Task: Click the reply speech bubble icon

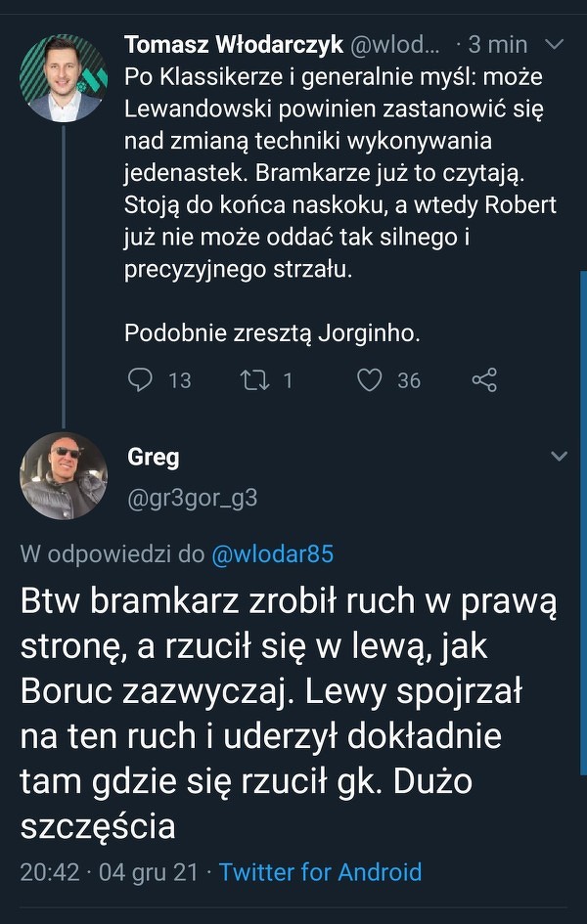Action: tap(142, 379)
